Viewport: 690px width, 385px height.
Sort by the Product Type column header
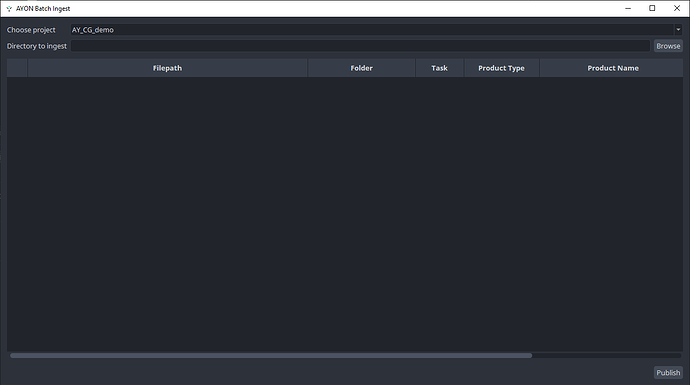[501, 68]
